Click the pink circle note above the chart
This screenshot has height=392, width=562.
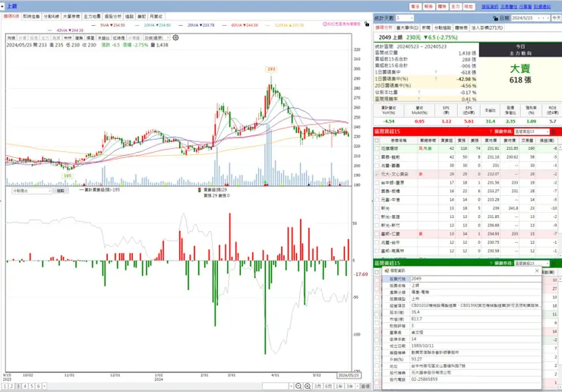341,24
